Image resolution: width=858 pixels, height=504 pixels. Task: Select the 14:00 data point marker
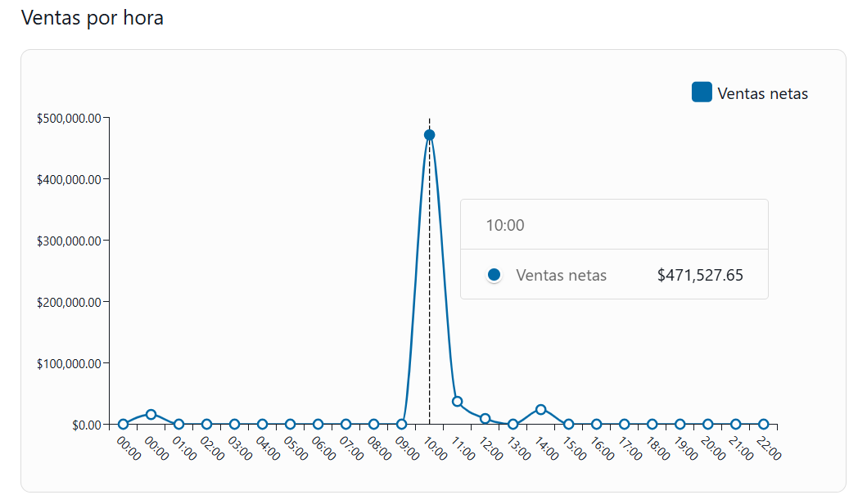(x=541, y=409)
